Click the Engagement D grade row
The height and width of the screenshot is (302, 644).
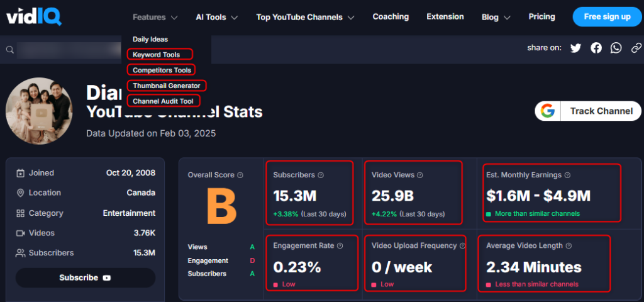(221, 260)
